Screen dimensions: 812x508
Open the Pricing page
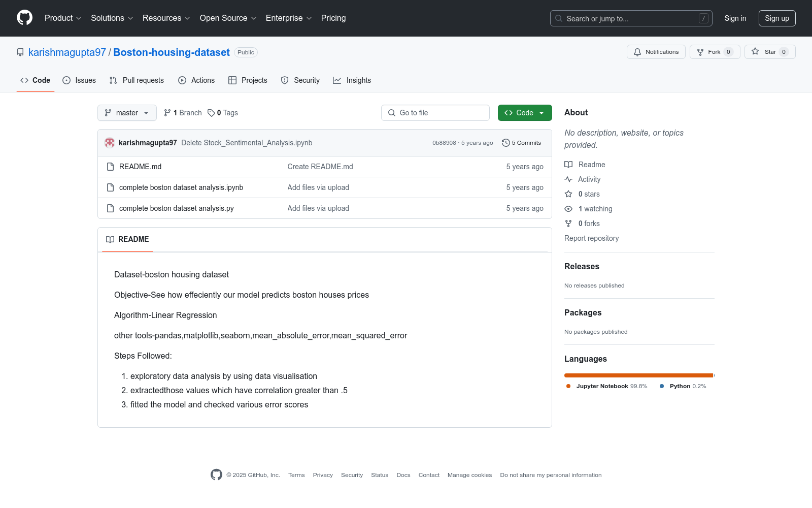click(x=333, y=18)
